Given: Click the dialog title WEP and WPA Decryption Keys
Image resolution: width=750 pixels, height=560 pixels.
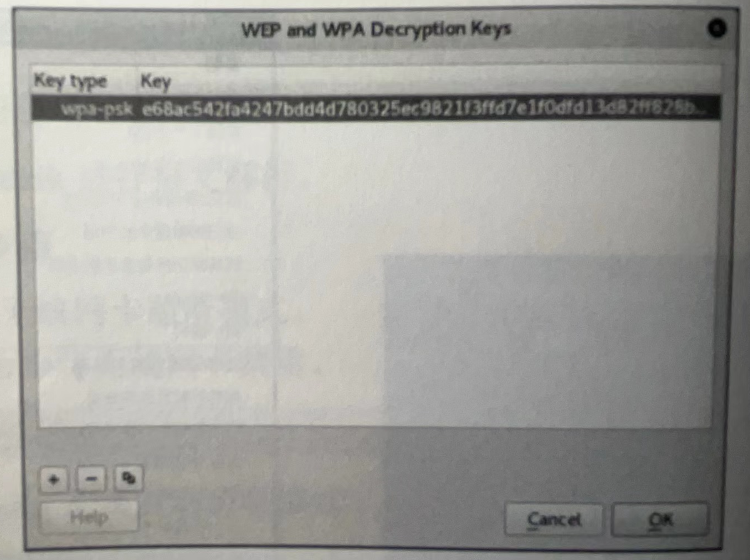Looking at the screenshot, I should 376,29.
